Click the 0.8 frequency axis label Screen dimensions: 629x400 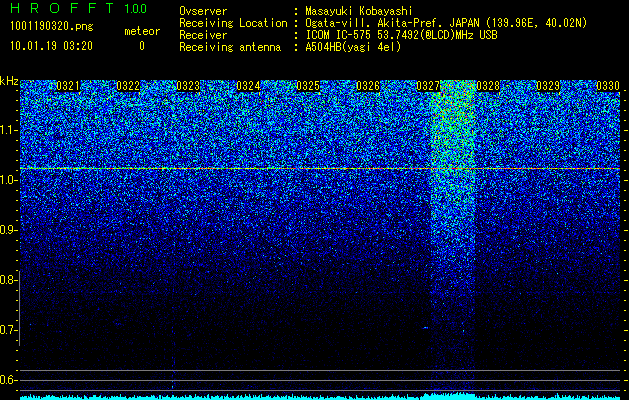pos(8,280)
